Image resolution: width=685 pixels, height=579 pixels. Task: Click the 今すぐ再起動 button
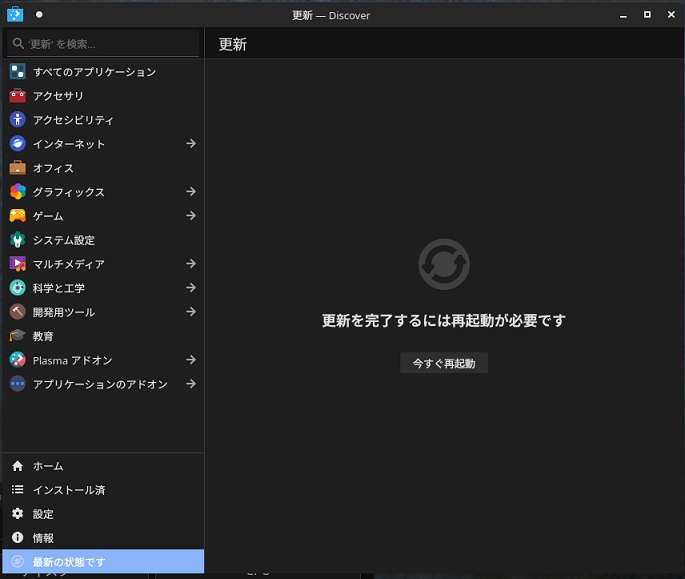pyautogui.click(x=444, y=363)
